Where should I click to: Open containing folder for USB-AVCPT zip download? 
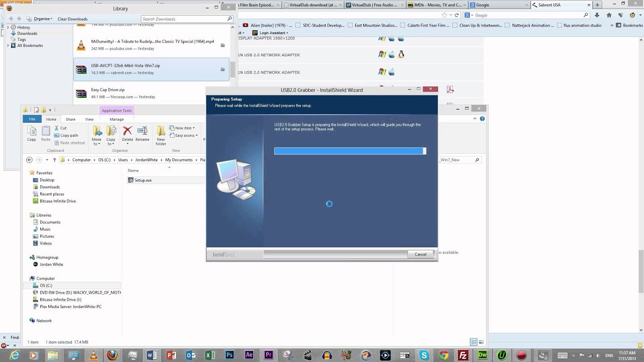(223, 69)
